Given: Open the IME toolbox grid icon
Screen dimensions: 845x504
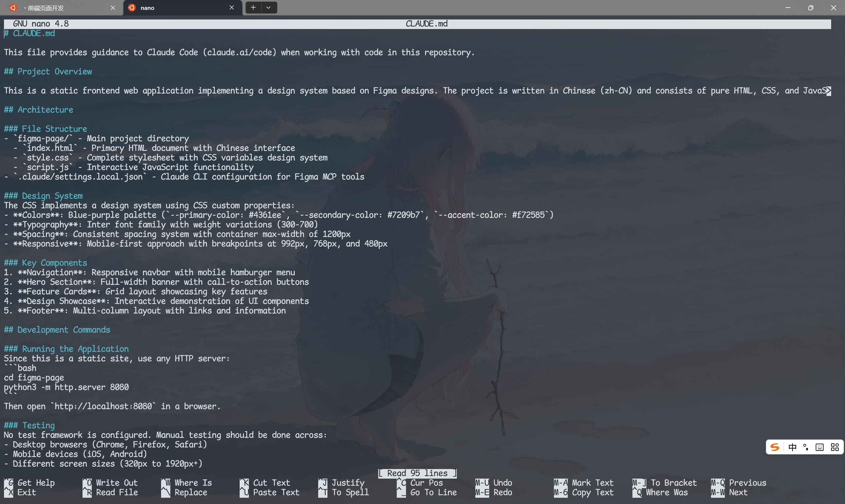Looking at the screenshot, I should [835, 447].
